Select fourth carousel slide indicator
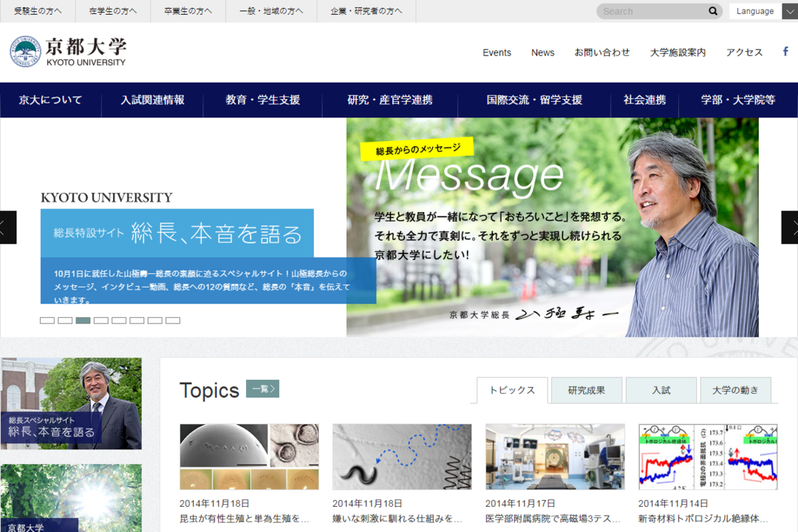Image resolution: width=798 pixels, height=532 pixels. coord(100,320)
